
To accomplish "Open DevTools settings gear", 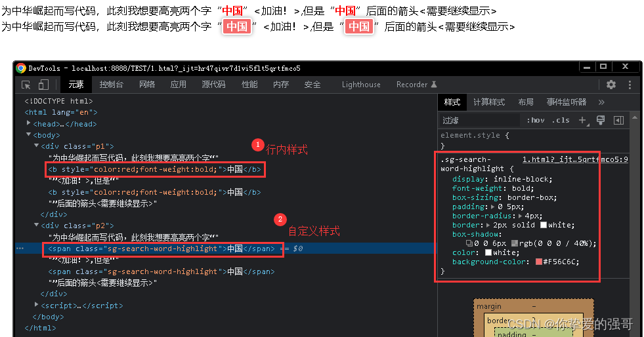I will tap(611, 85).
